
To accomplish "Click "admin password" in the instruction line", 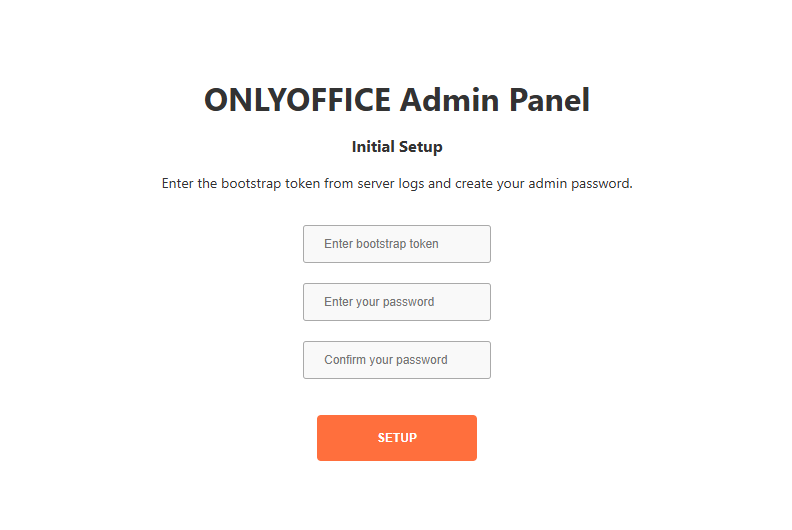I will point(586,184).
